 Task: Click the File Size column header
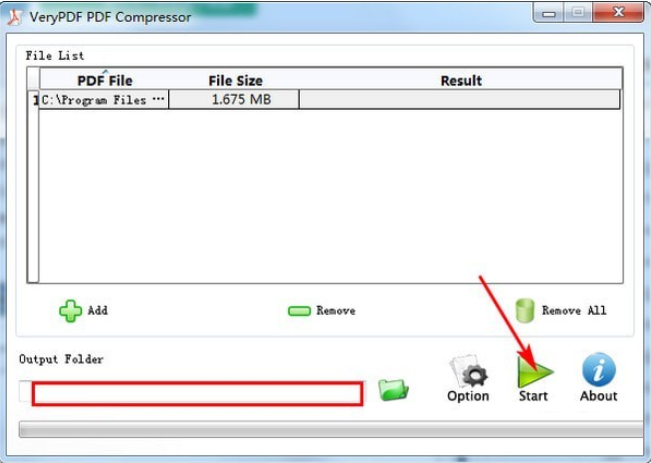[x=235, y=80]
